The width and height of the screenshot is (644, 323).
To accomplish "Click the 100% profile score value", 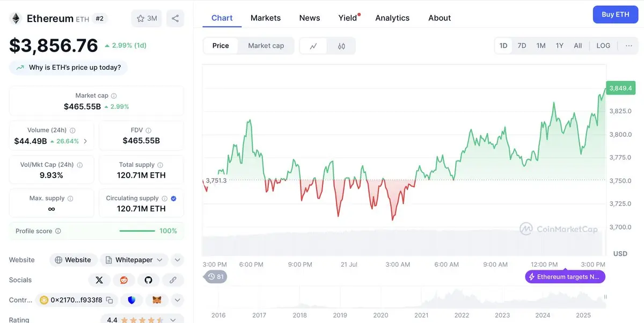I will tap(169, 231).
